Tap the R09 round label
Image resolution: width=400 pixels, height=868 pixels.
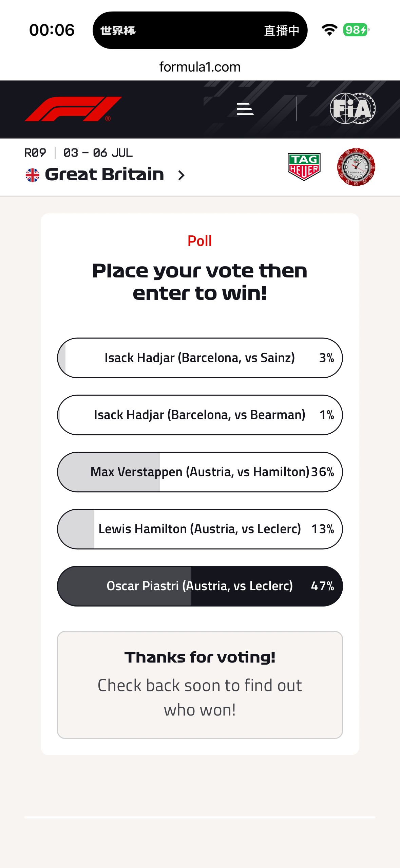click(35, 153)
